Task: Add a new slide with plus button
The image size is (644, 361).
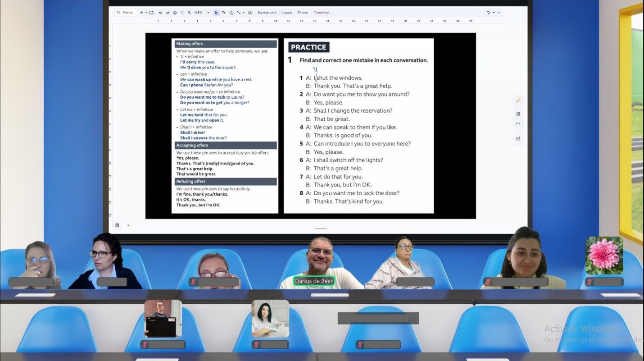Action: [x=141, y=13]
